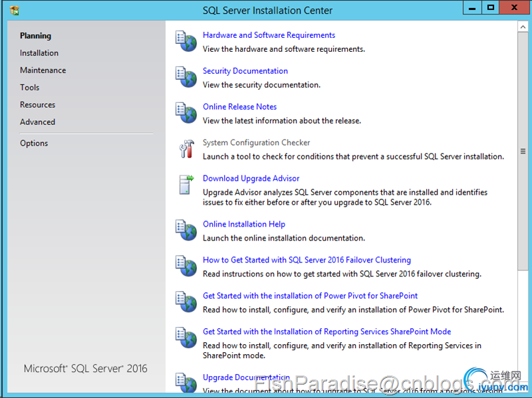Click the Reporting Services SharePoint mode description

pos(342,351)
